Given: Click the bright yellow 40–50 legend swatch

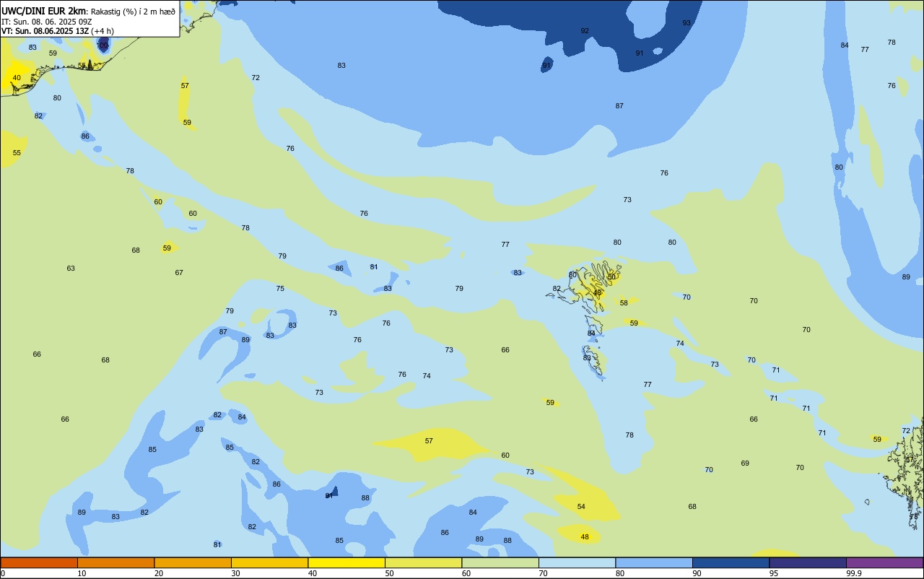Looking at the screenshot, I should (346, 562).
